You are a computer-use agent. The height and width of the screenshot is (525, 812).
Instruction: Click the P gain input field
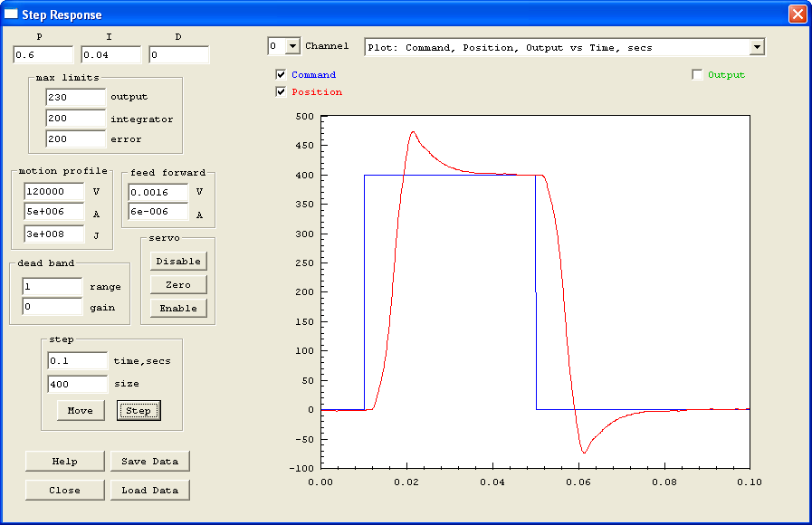tap(43, 55)
